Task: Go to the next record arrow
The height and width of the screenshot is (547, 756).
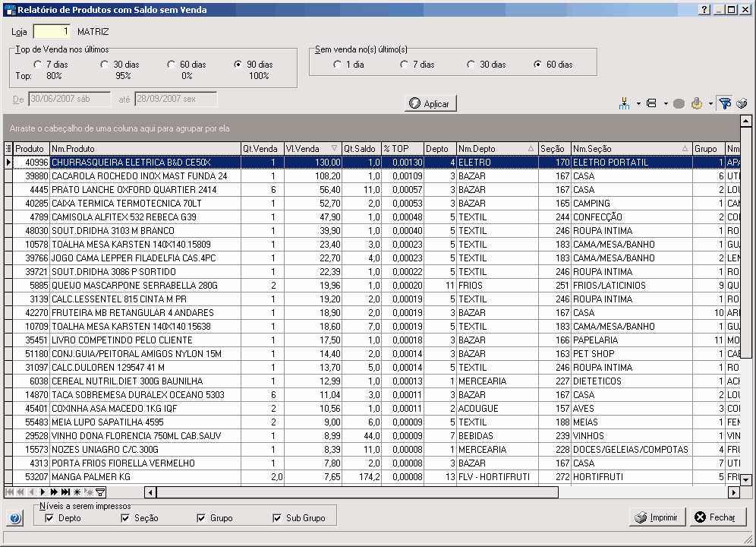Action: tap(43, 492)
